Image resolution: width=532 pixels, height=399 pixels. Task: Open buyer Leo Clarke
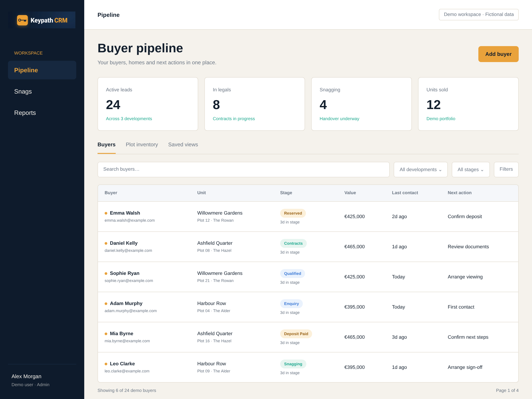click(x=122, y=364)
